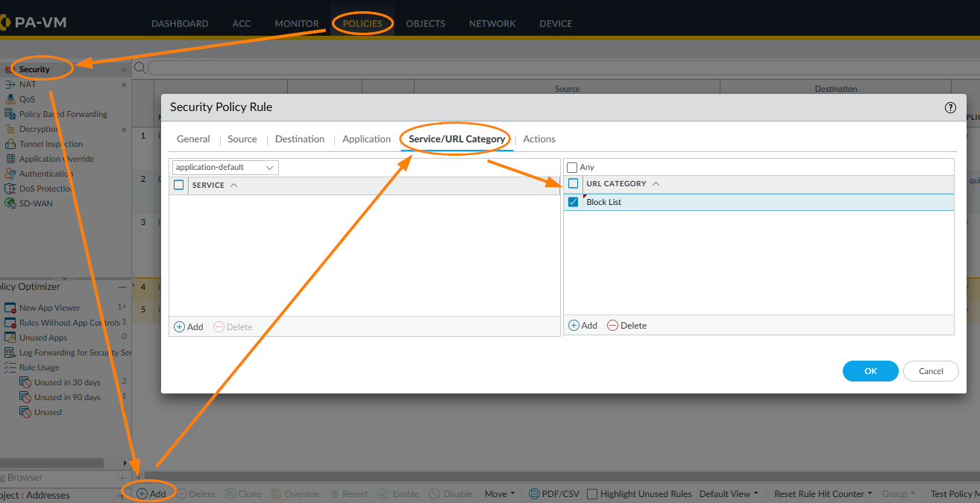Toggle the Any checkbox for URL category
980x503 pixels.
(572, 168)
